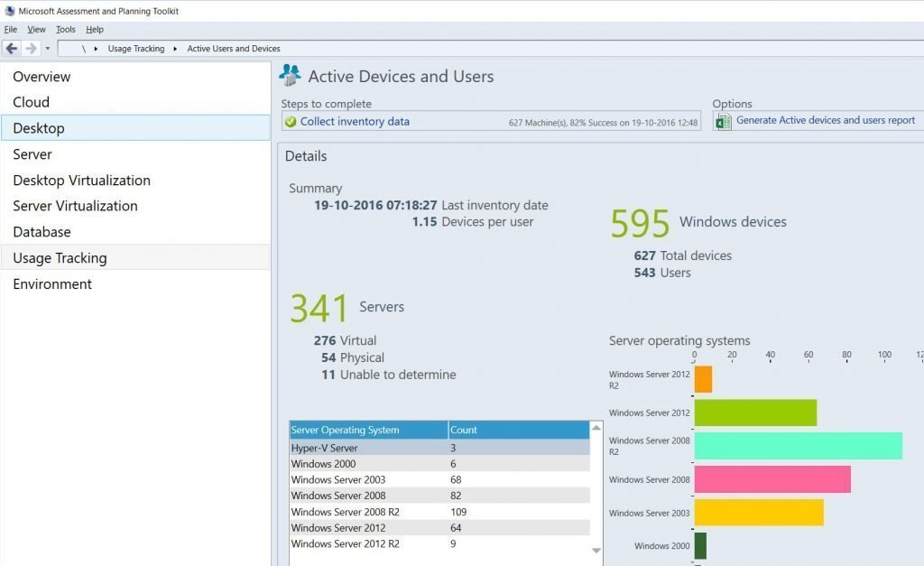
Task: Click the Collect inventory data link
Action: pyautogui.click(x=355, y=122)
